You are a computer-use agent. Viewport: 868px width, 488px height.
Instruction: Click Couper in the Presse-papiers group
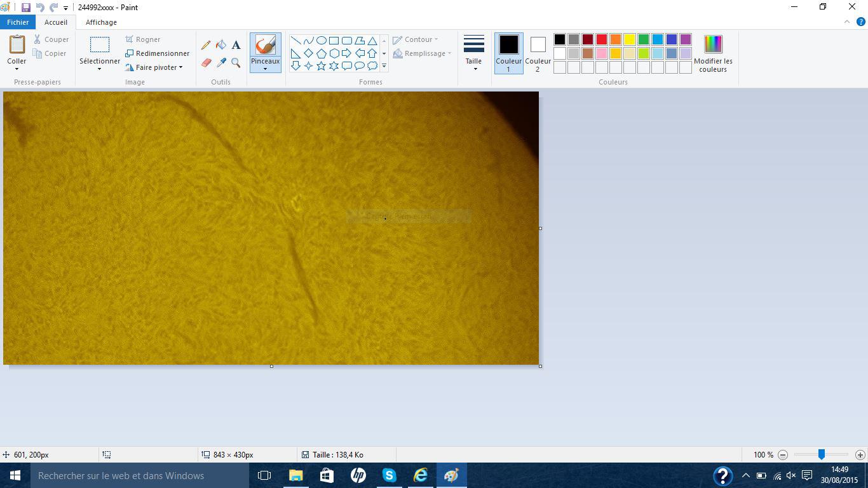[x=51, y=39]
